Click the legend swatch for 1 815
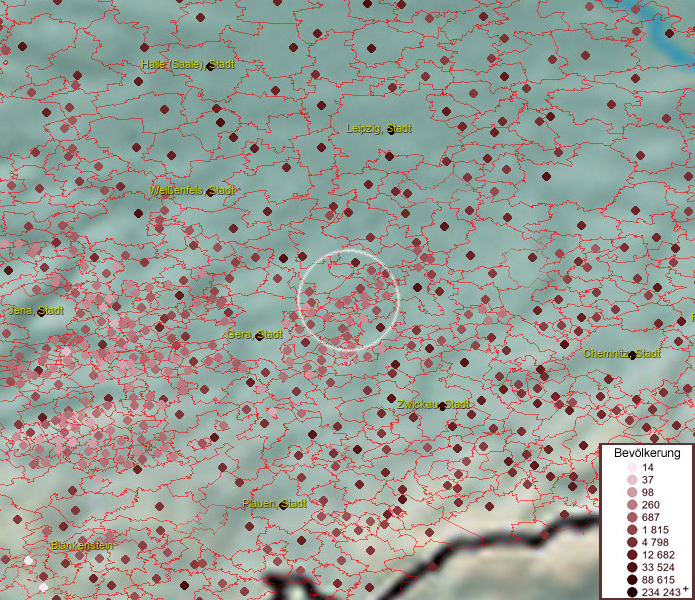 [632, 530]
